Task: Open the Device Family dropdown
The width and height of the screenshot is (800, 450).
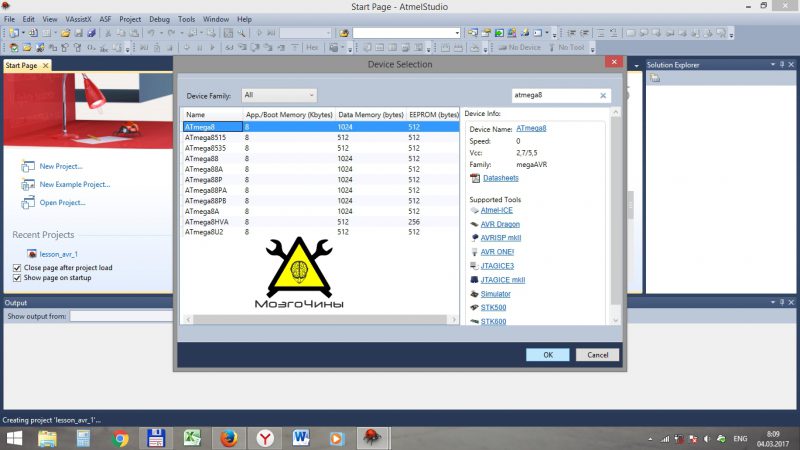Action: pyautogui.click(x=279, y=95)
